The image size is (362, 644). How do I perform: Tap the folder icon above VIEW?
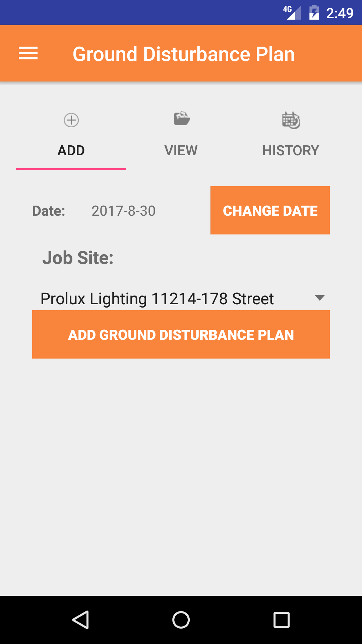click(x=182, y=119)
